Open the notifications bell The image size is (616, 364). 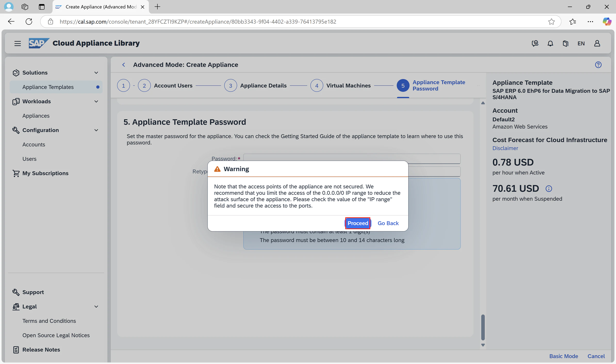(x=550, y=43)
